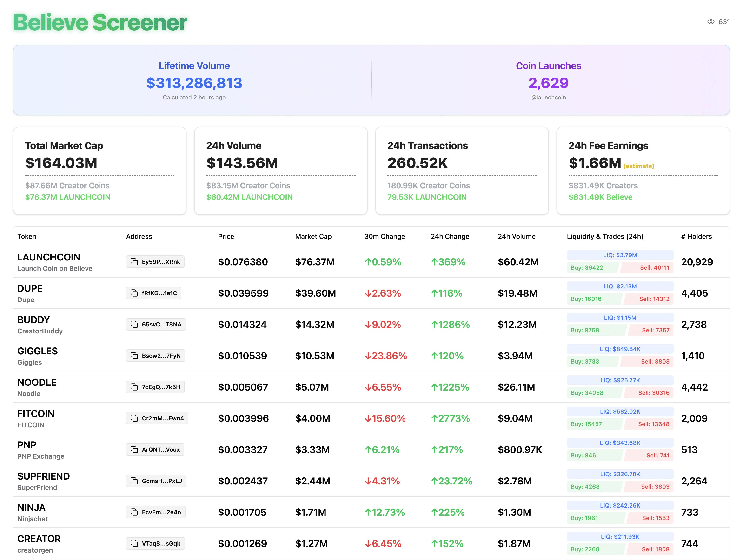The height and width of the screenshot is (560, 743).
Task: Sort table by 24h Volume header
Action: [x=516, y=236]
